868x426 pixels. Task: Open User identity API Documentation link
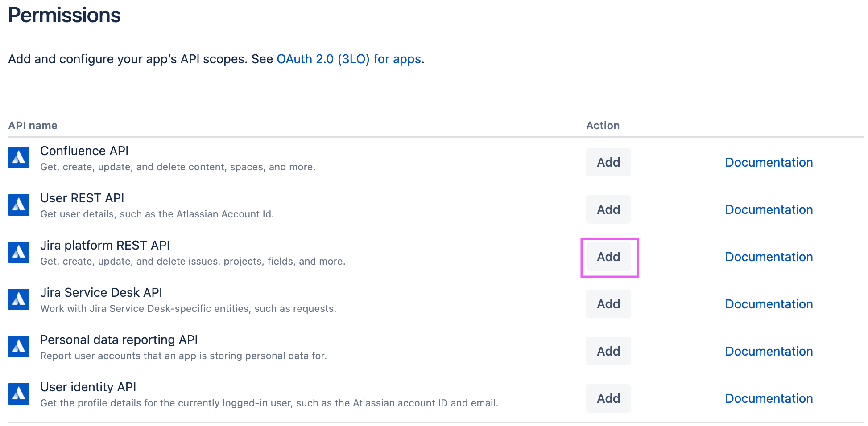(x=769, y=398)
